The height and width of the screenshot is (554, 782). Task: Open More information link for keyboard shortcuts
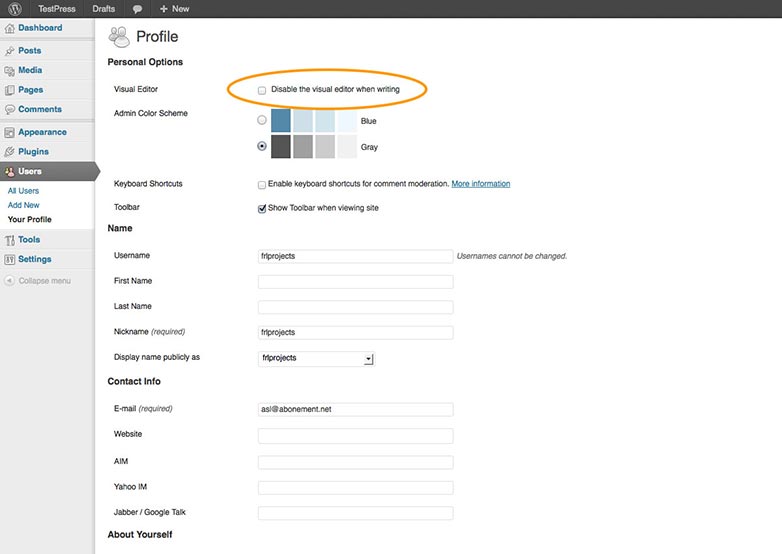click(481, 184)
